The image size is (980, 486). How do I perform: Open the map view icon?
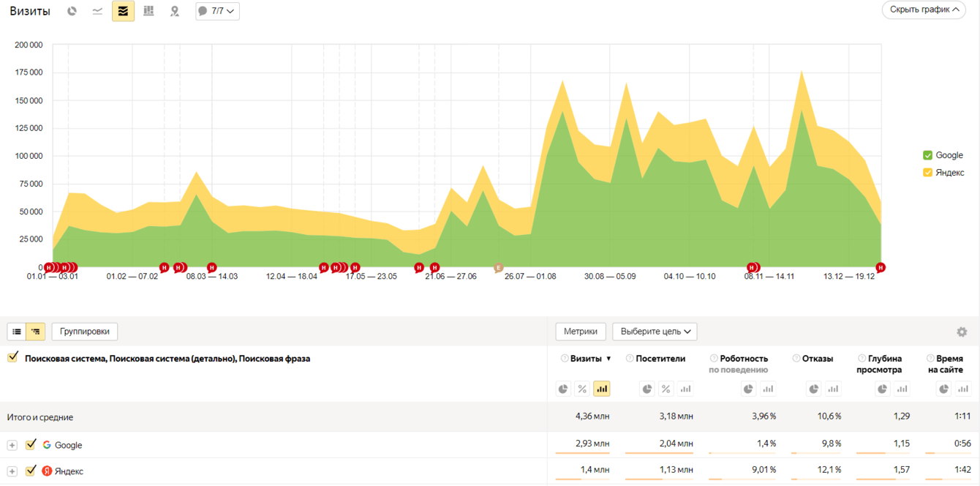(174, 11)
